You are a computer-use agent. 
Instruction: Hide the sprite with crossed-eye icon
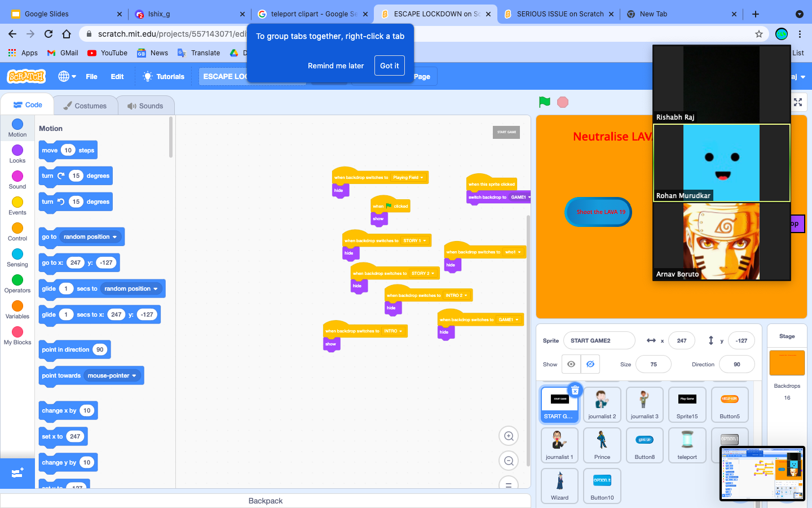(x=590, y=364)
